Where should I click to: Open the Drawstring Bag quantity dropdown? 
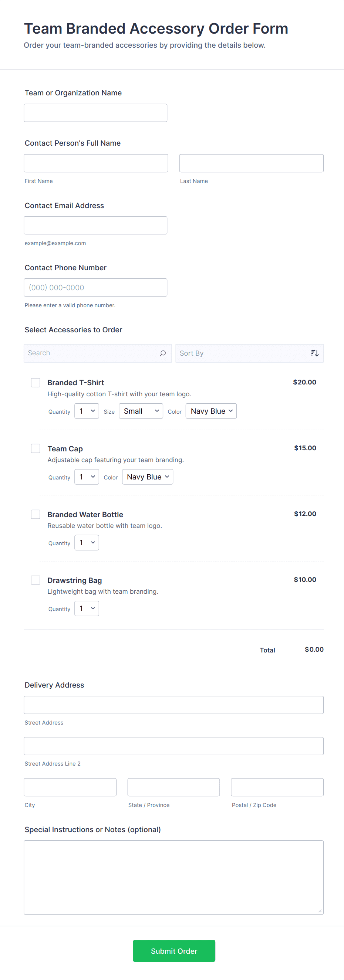pyautogui.click(x=87, y=609)
